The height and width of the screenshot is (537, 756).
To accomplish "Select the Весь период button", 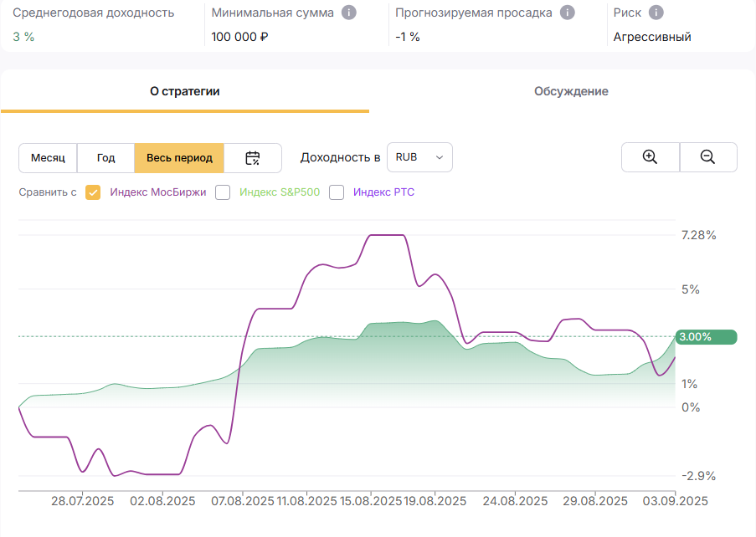I will pyautogui.click(x=179, y=157).
